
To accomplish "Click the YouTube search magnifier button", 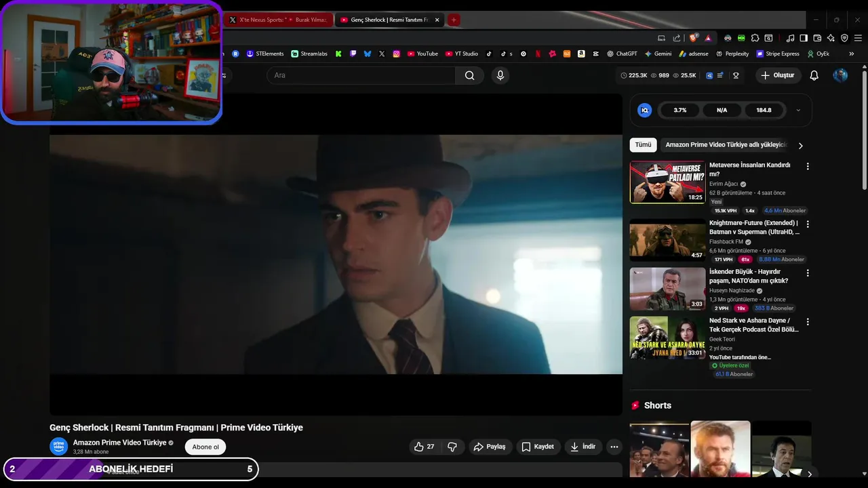I will [469, 75].
